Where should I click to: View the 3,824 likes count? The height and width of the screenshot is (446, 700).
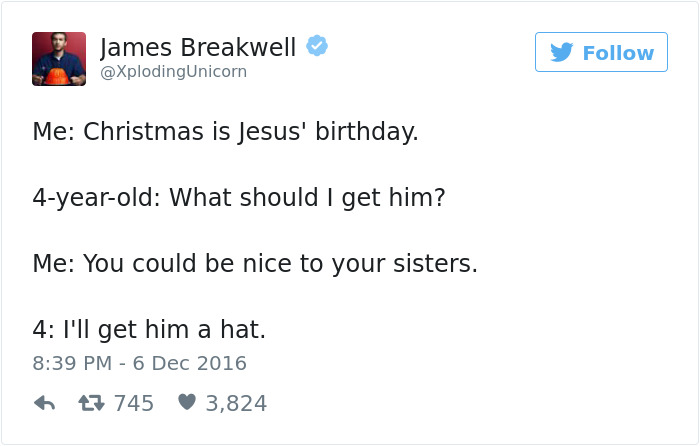click(236, 403)
